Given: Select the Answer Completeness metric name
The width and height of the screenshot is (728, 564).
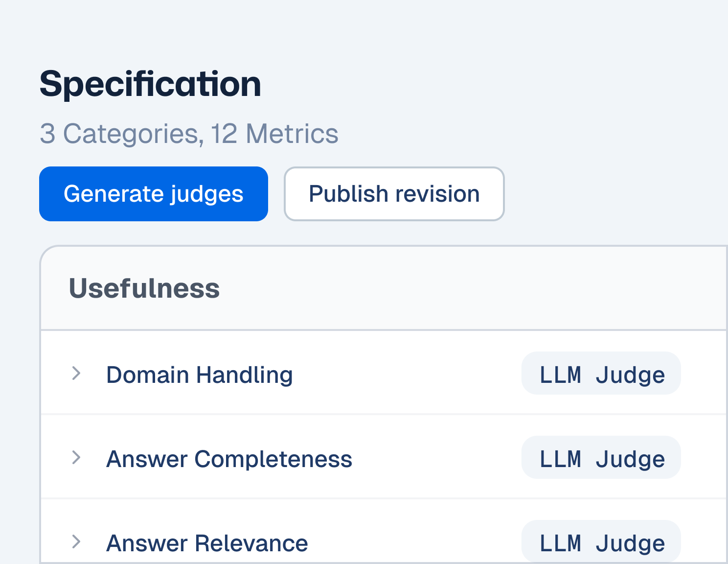Looking at the screenshot, I should pyautogui.click(x=229, y=459).
